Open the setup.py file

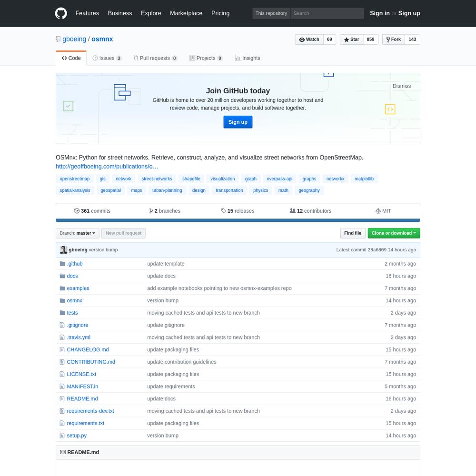pos(77,436)
